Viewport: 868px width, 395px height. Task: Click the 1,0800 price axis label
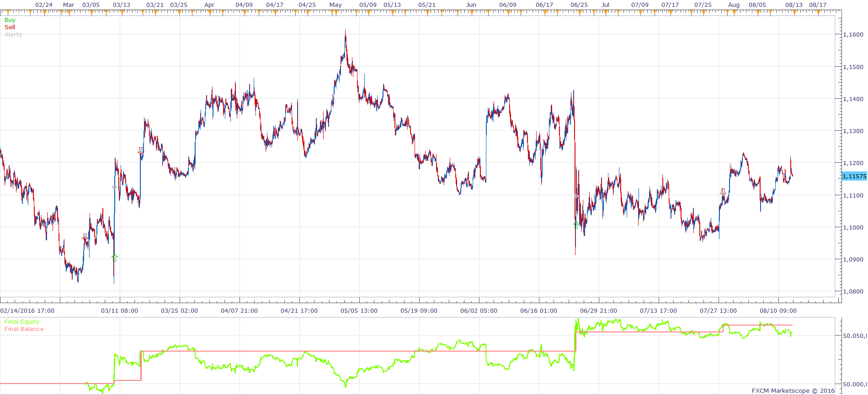point(853,292)
